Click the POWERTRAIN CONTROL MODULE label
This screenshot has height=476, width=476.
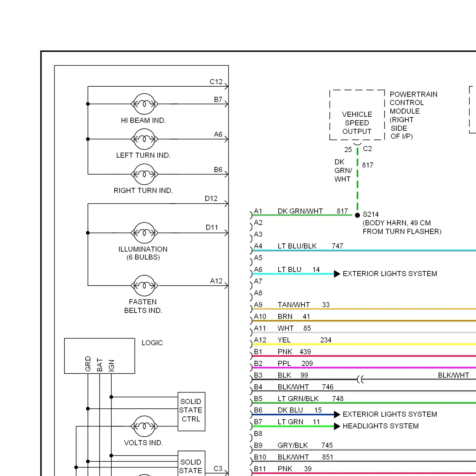[x=413, y=115]
